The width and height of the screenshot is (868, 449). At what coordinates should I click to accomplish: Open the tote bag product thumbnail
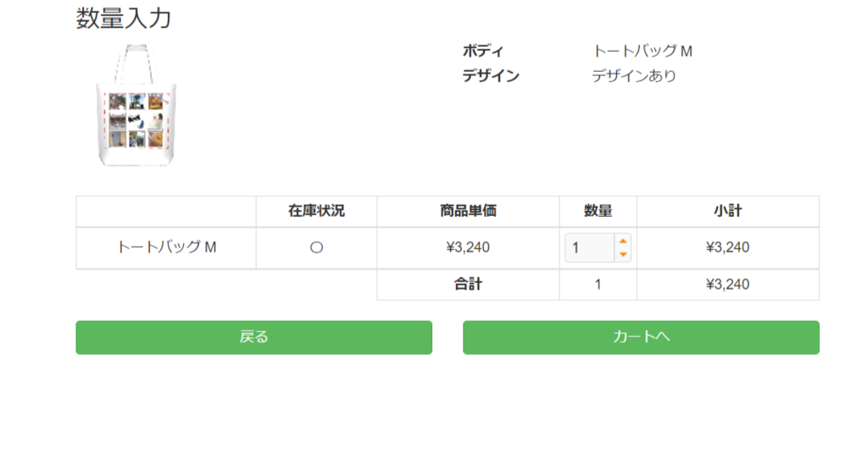(136, 105)
